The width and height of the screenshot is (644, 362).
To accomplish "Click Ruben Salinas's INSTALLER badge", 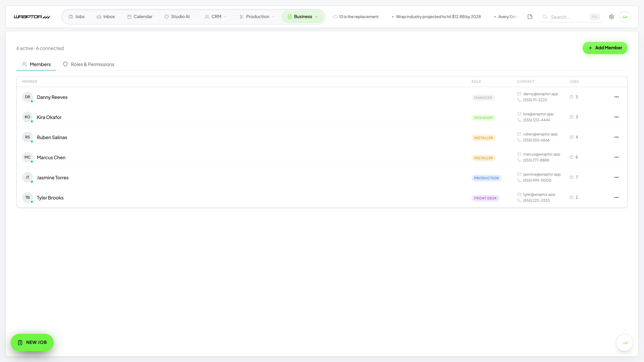I will 484,138.
